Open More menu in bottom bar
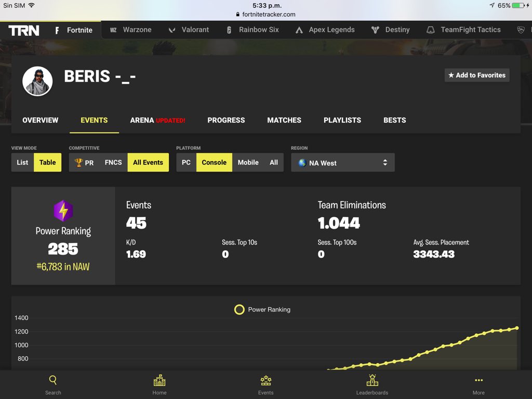Viewport: 532px width, 399px height. pyautogui.click(x=478, y=385)
